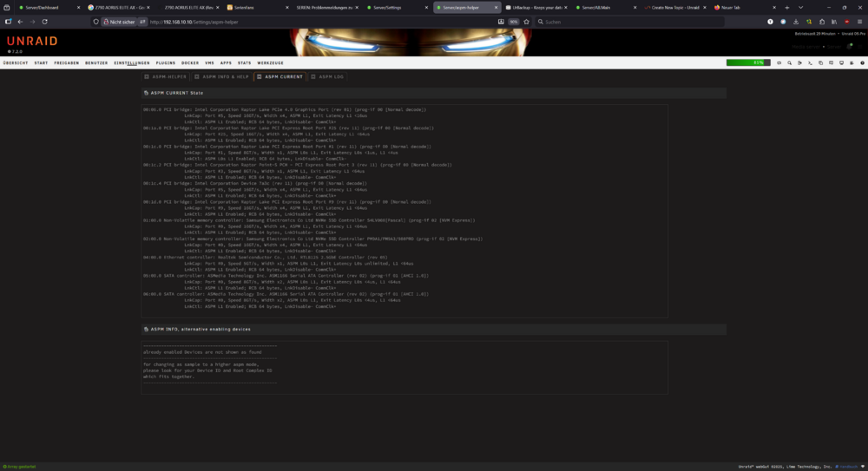Open the Unraid terminal icon
The image size is (868, 471).
pyautogui.click(x=811, y=63)
